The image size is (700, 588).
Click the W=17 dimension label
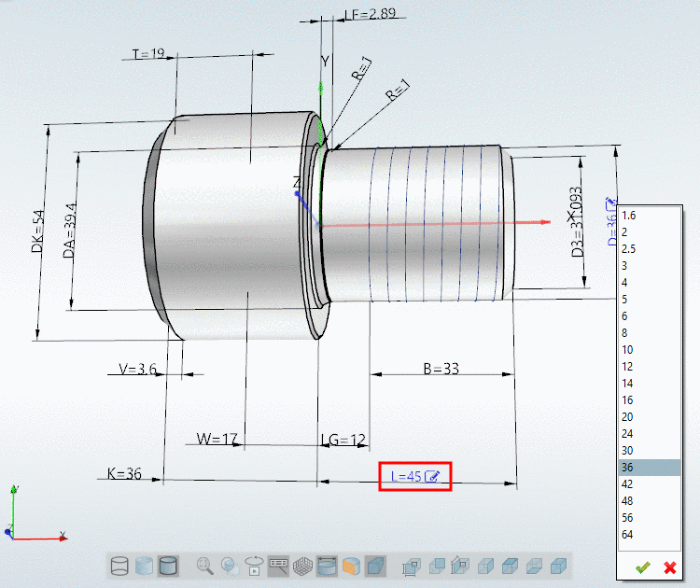coord(217,439)
